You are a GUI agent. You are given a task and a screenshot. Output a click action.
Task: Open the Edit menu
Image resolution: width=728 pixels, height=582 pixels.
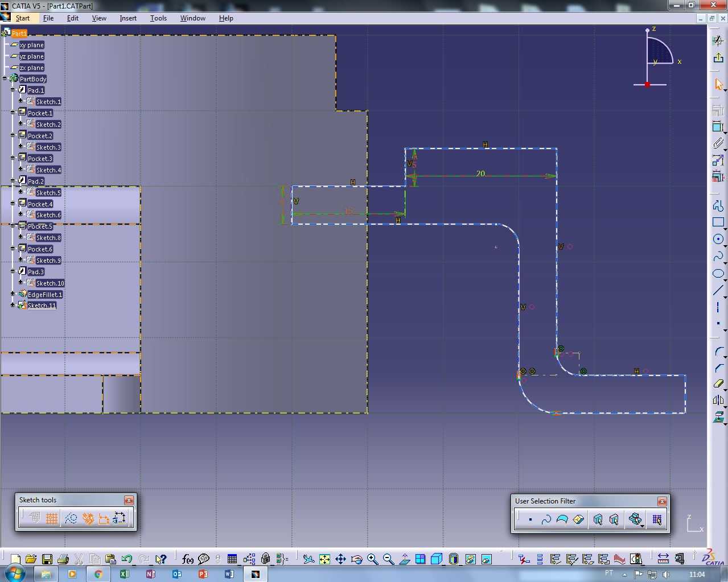pos(73,18)
